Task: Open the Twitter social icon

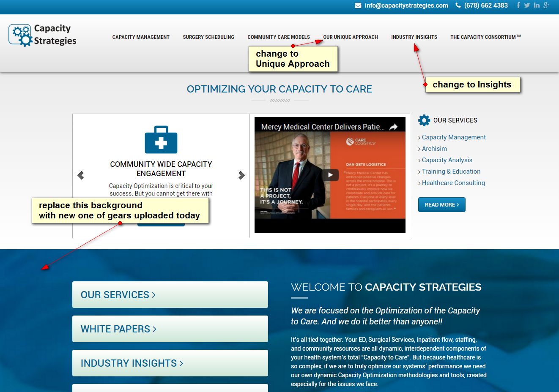Action: [527, 5]
